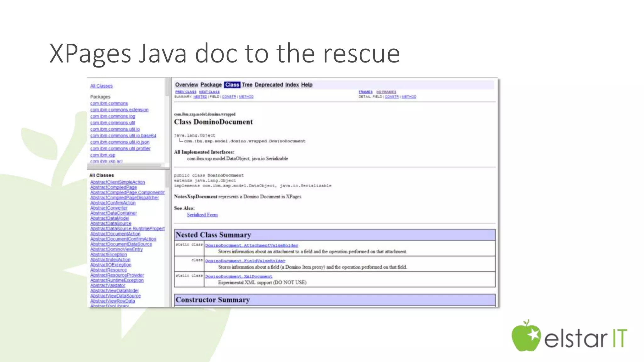The width and height of the screenshot is (644, 362).
Task: Open DominoDocument.FieldValueHolder nested class
Action: [x=245, y=261]
